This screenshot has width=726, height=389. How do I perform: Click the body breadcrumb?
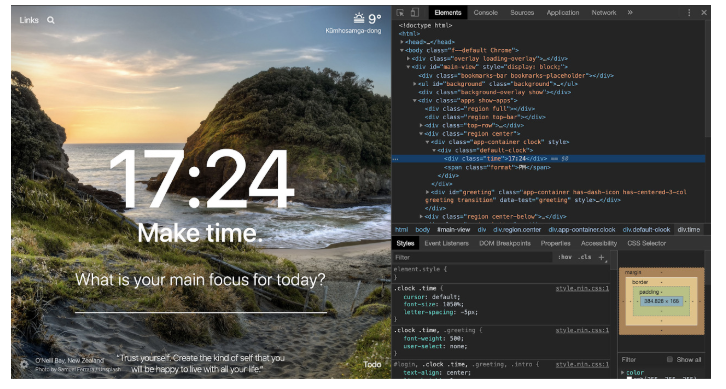click(422, 230)
